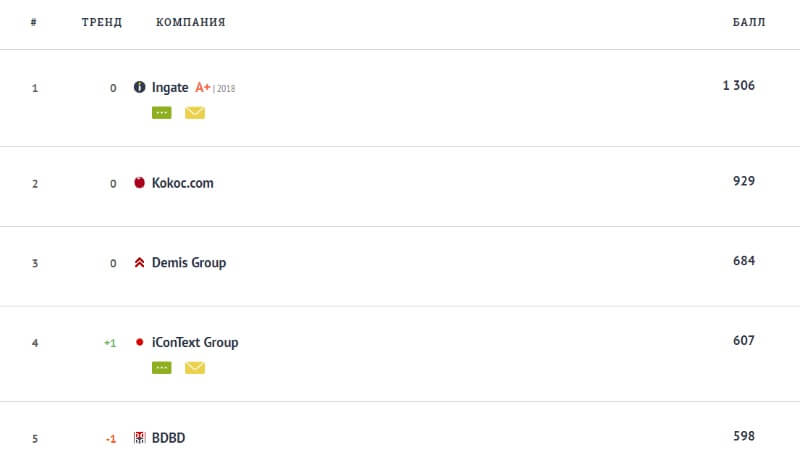Click the yellow envelope icon under iConText Group
The image size is (800, 473).
(195, 368)
